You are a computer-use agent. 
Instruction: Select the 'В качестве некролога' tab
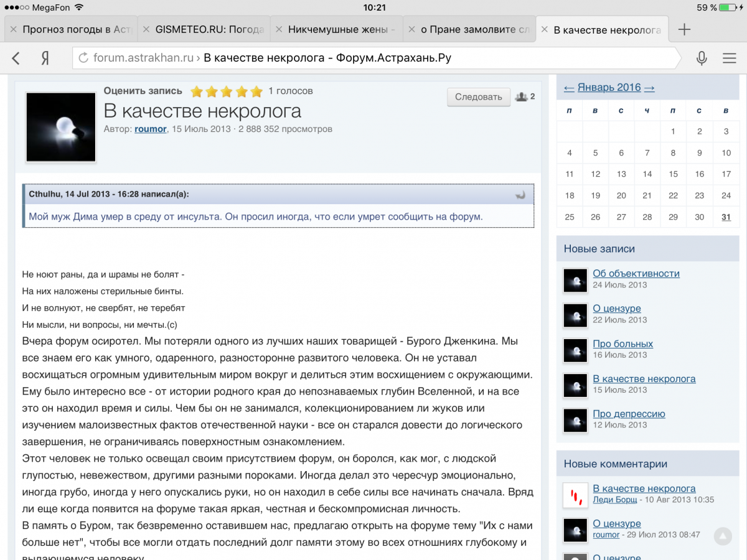tap(602, 29)
